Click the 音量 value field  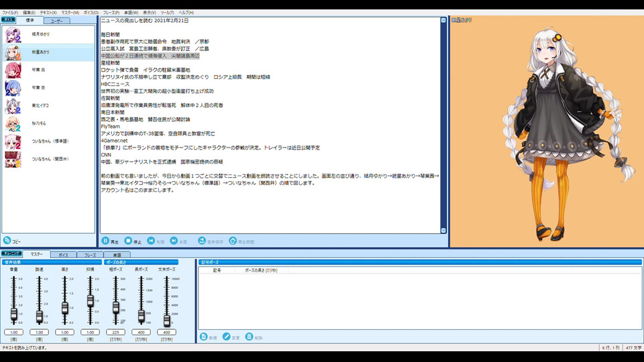13,332
